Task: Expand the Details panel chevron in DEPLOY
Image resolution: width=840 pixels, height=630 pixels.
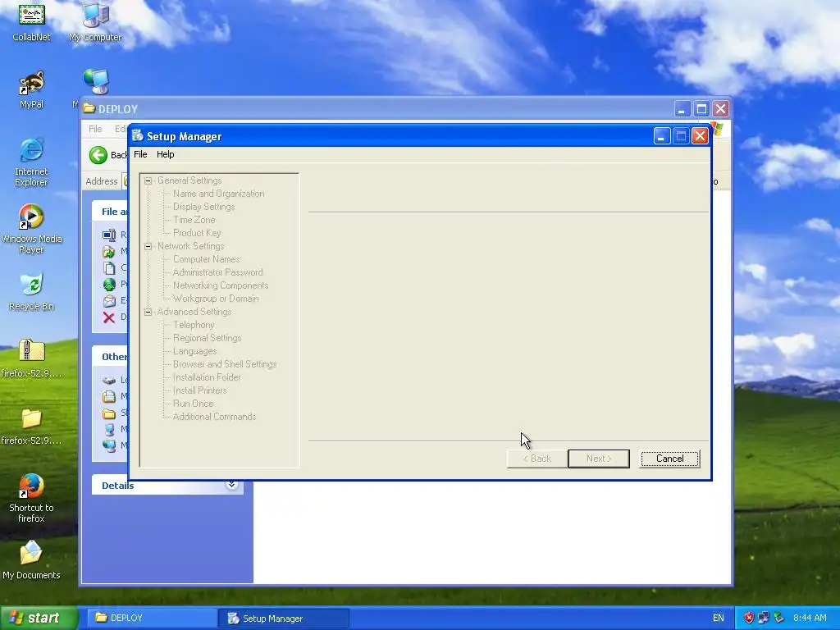Action: coord(231,485)
